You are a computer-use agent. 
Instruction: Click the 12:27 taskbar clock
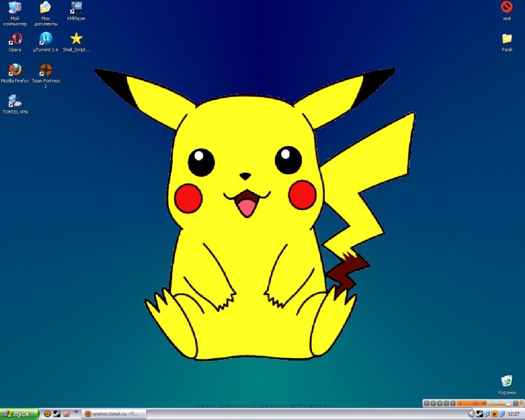click(514, 415)
